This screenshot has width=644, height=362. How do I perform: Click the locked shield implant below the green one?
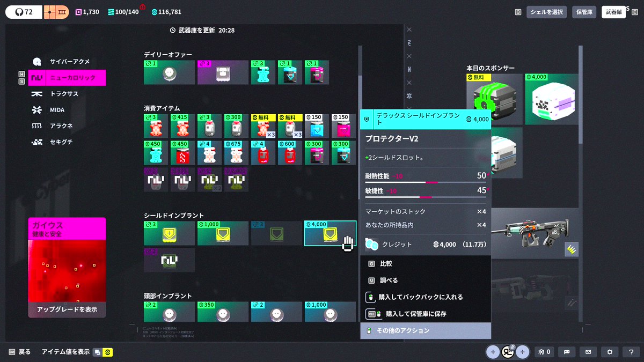[169, 260]
